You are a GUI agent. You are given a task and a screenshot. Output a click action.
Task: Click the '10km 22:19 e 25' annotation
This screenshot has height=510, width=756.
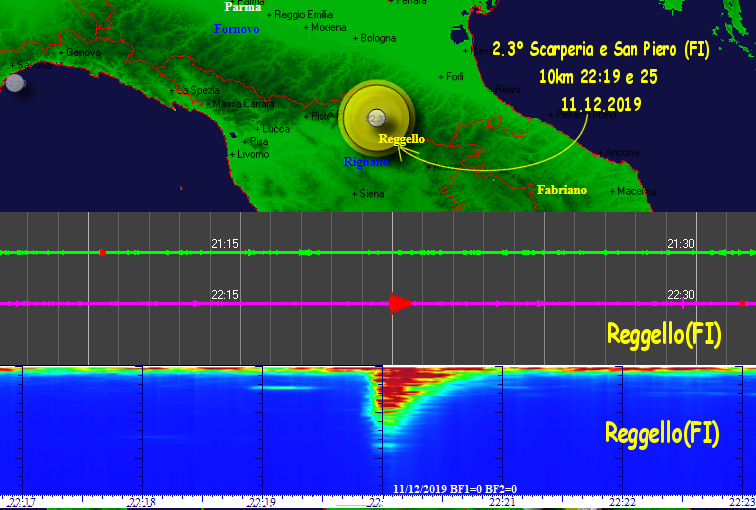pyautogui.click(x=598, y=77)
